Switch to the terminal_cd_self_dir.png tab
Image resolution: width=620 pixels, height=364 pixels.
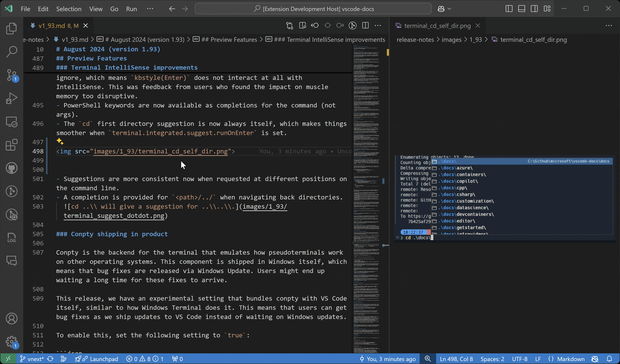[437, 25]
